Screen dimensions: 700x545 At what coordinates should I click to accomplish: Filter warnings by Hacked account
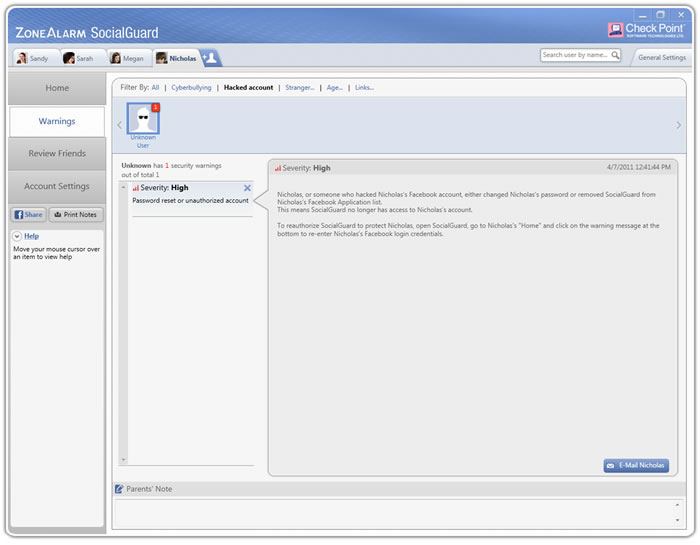[x=248, y=87]
